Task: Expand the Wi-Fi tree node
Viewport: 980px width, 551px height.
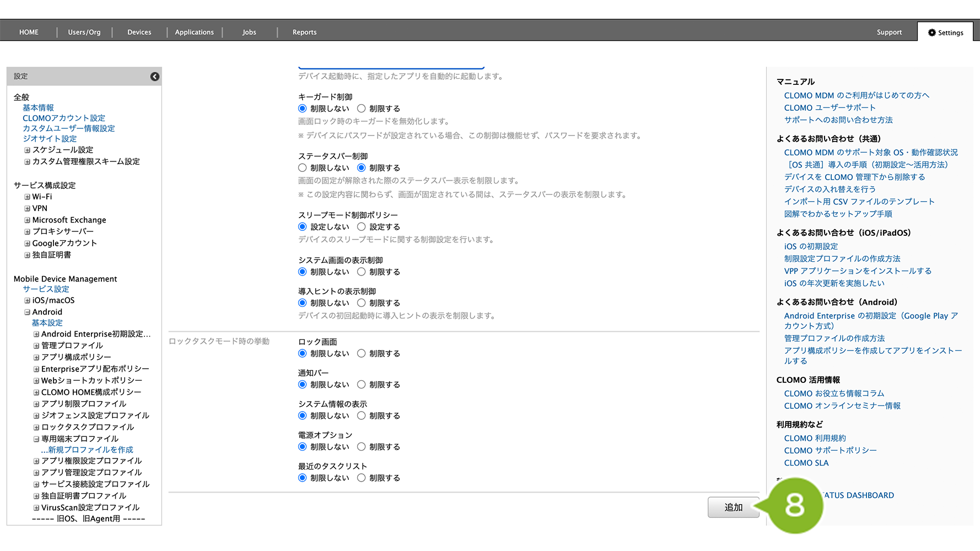Action: point(27,197)
